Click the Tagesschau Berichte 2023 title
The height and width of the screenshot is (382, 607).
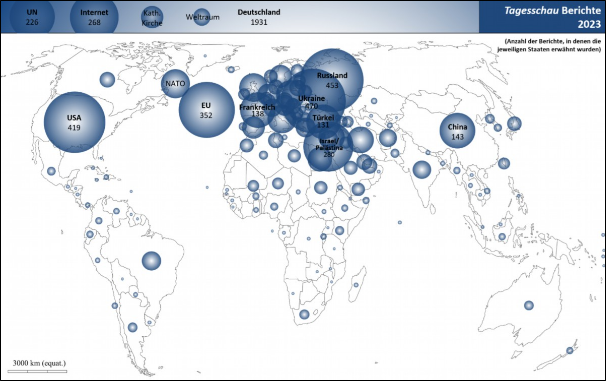[553, 17]
